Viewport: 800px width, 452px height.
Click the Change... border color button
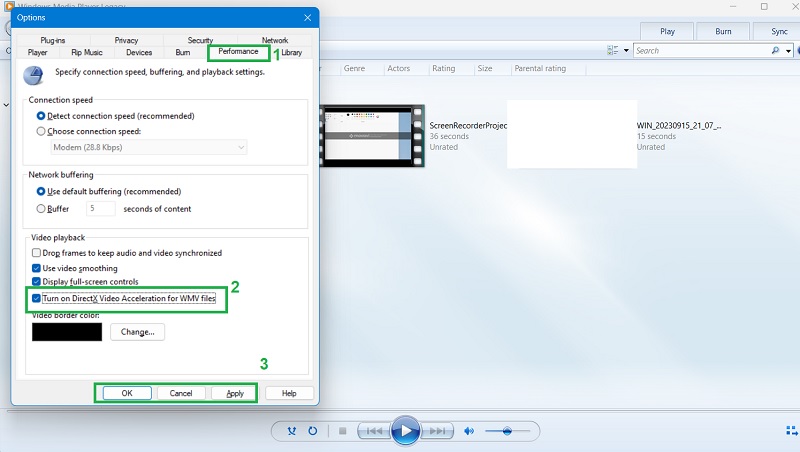click(137, 332)
